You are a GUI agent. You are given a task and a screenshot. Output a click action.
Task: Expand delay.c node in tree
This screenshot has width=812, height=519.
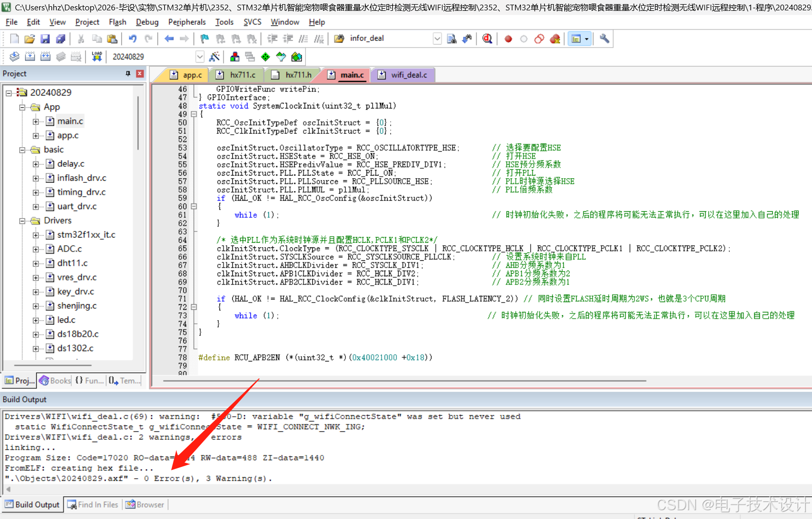(x=36, y=164)
